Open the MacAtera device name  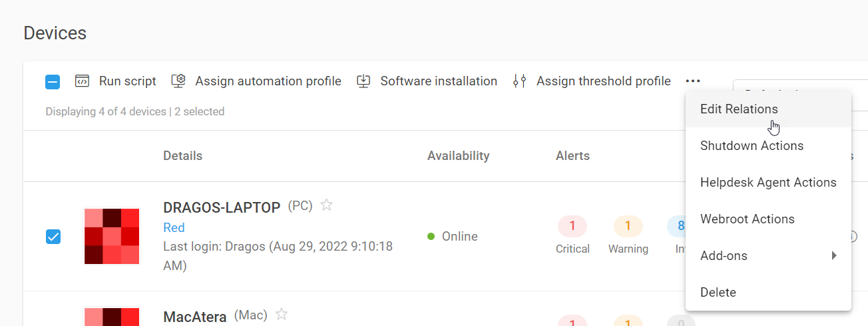pos(195,317)
